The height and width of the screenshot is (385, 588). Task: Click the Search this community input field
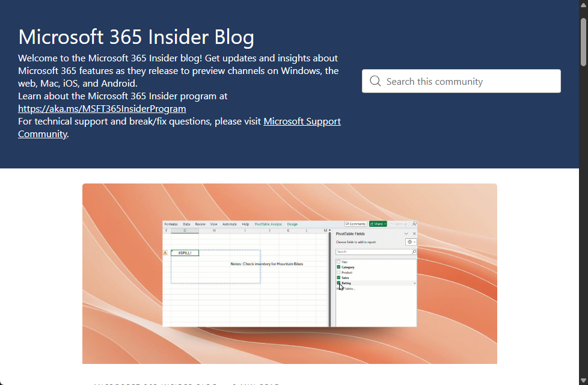pyautogui.click(x=461, y=81)
